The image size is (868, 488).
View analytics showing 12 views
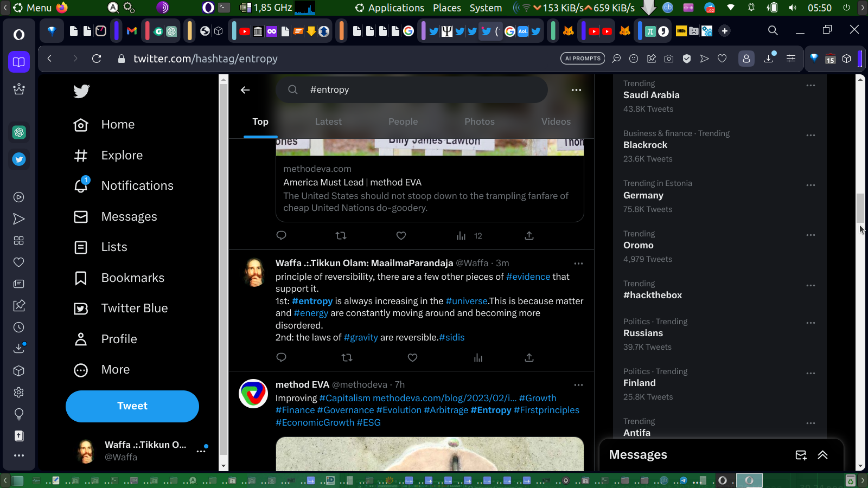click(x=469, y=236)
